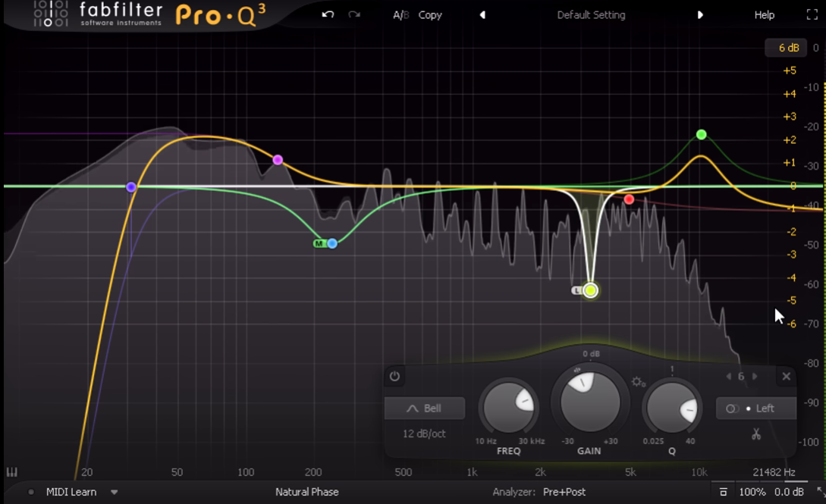Open MIDI Learn dropdown arrow
The height and width of the screenshot is (504, 826).
(115, 493)
